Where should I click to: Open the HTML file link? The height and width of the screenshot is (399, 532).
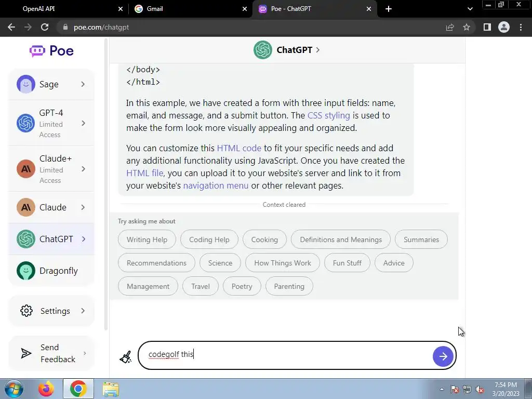tap(144, 173)
